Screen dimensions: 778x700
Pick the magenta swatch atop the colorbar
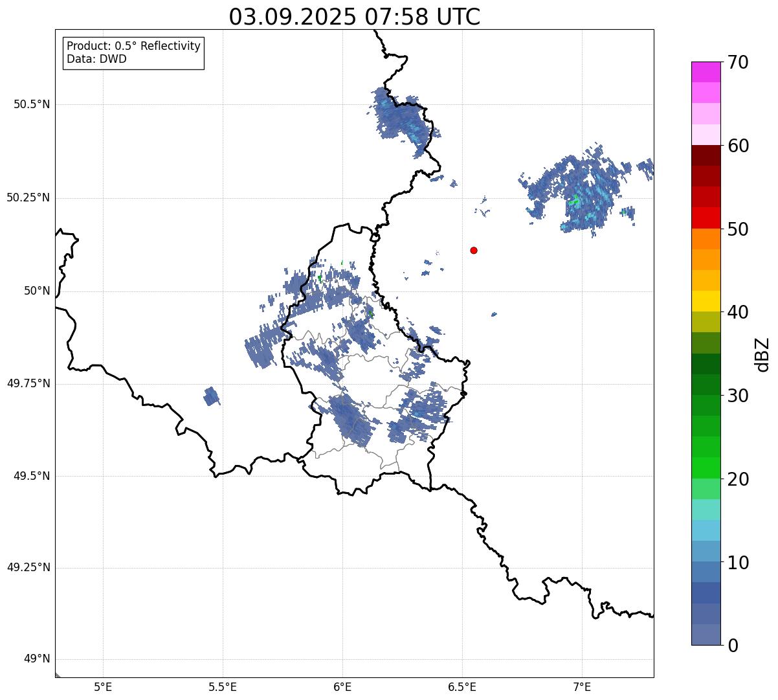[x=706, y=72]
